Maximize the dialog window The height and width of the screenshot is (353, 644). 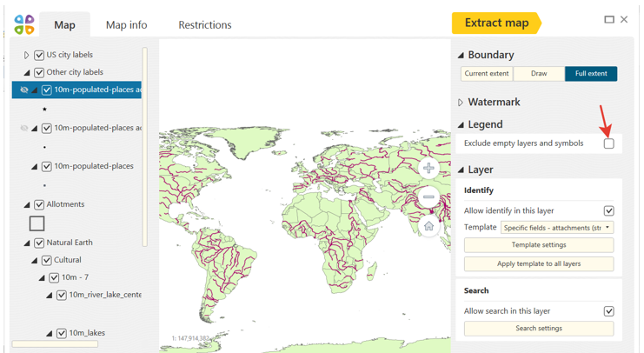pos(609,19)
